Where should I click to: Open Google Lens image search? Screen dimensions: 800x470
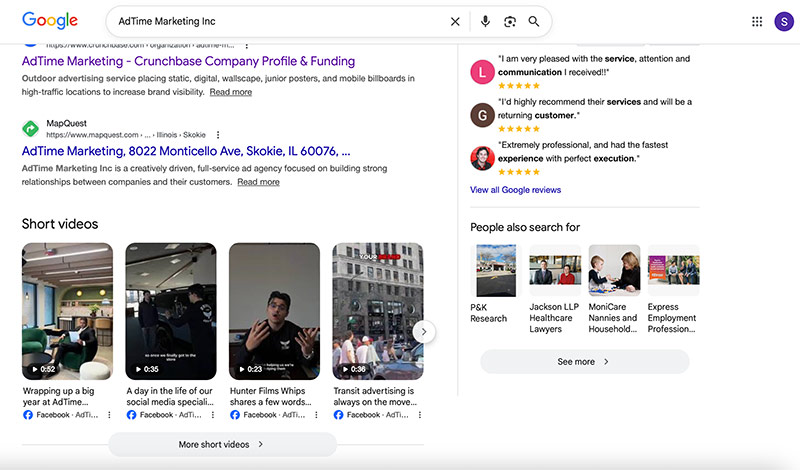510,21
